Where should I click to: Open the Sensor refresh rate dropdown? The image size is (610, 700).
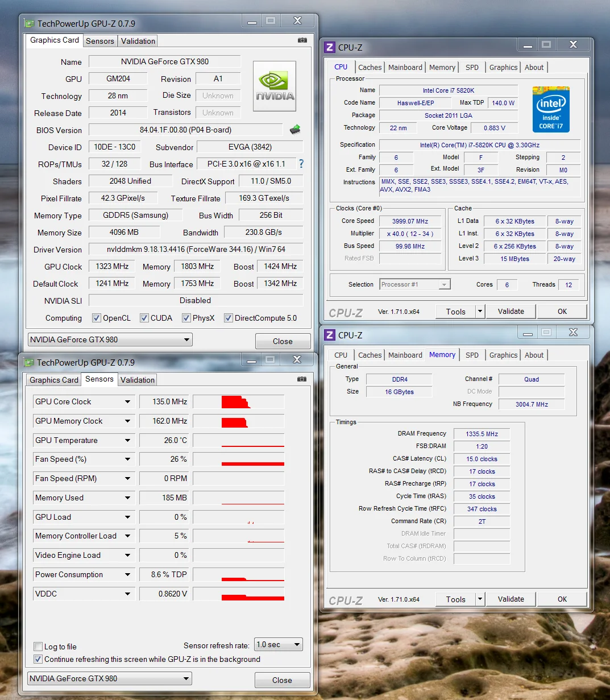click(x=279, y=644)
